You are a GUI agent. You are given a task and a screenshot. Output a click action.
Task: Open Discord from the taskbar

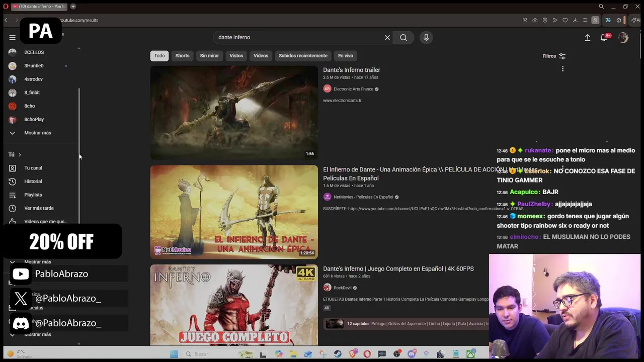point(412,354)
